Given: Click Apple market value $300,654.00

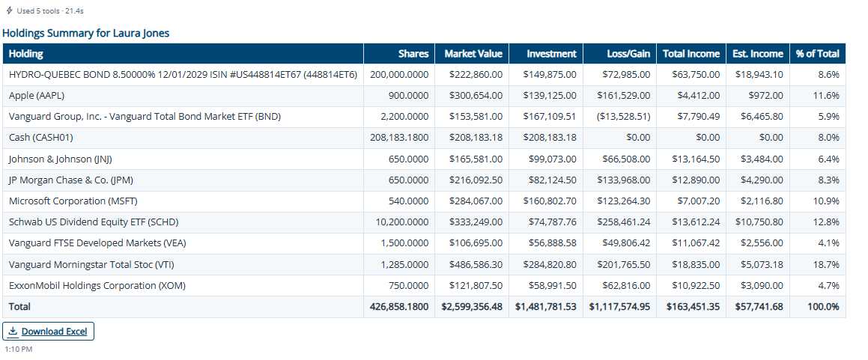Looking at the screenshot, I should coord(476,96).
